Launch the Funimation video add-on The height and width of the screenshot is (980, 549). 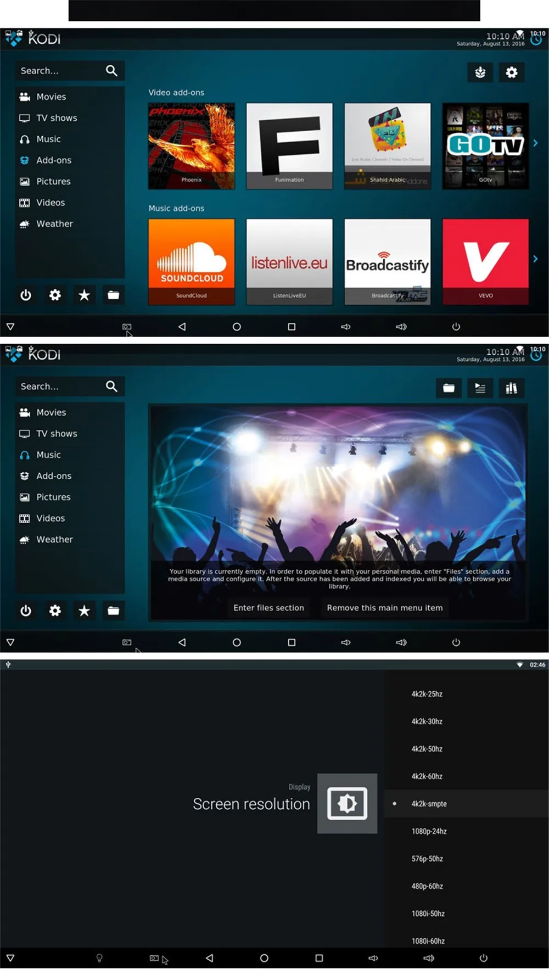coord(289,146)
